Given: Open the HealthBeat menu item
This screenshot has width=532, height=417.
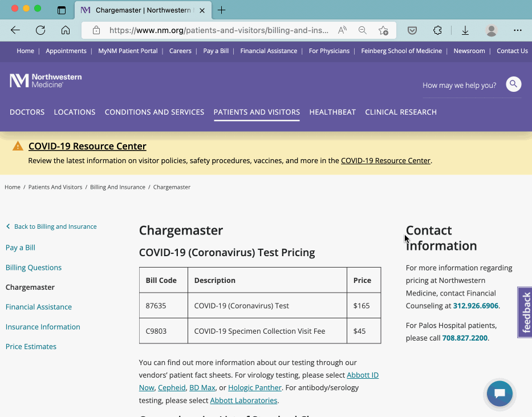Looking at the screenshot, I should (332, 112).
